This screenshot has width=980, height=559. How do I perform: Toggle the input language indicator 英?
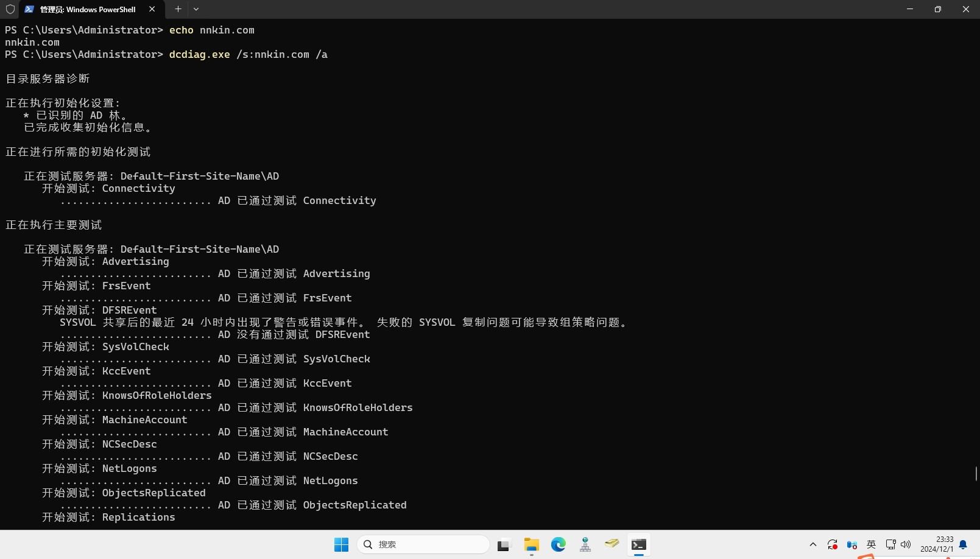871,544
